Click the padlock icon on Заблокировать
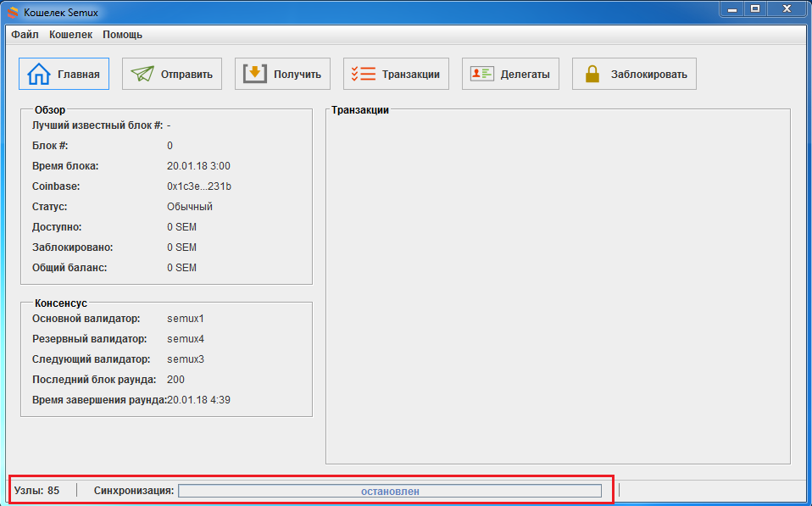812x506 pixels. (x=592, y=74)
